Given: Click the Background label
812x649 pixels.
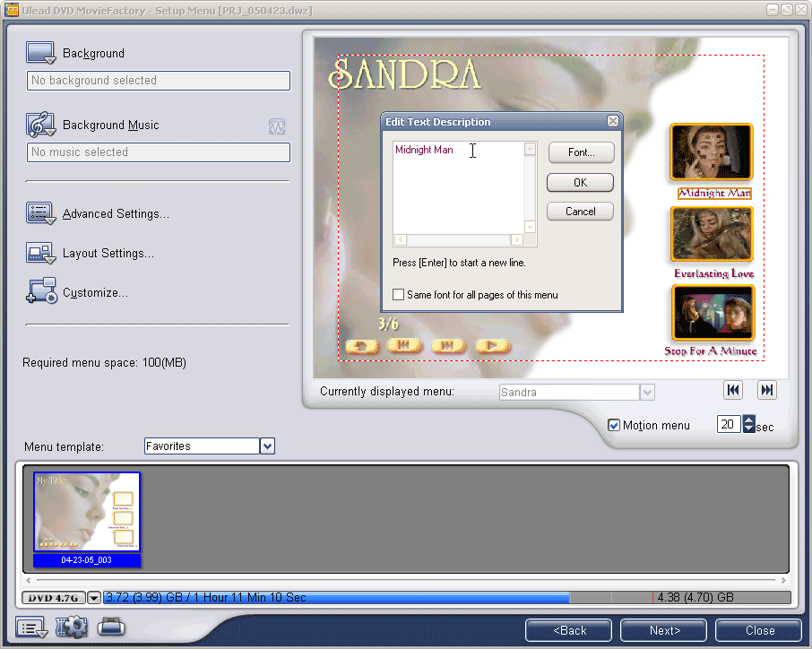Looking at the screenshot, I should 93,54.
